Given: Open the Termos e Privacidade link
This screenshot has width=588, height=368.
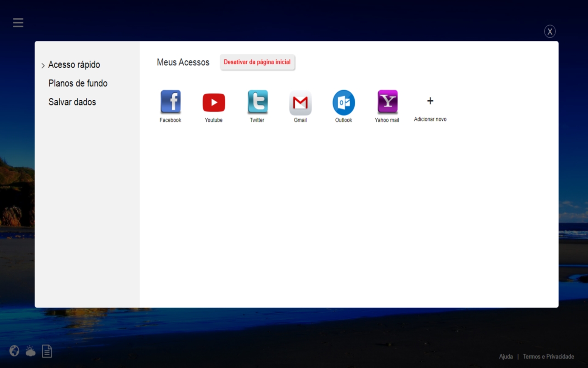Looking at the screenshot, I should [x=548, y=356].
